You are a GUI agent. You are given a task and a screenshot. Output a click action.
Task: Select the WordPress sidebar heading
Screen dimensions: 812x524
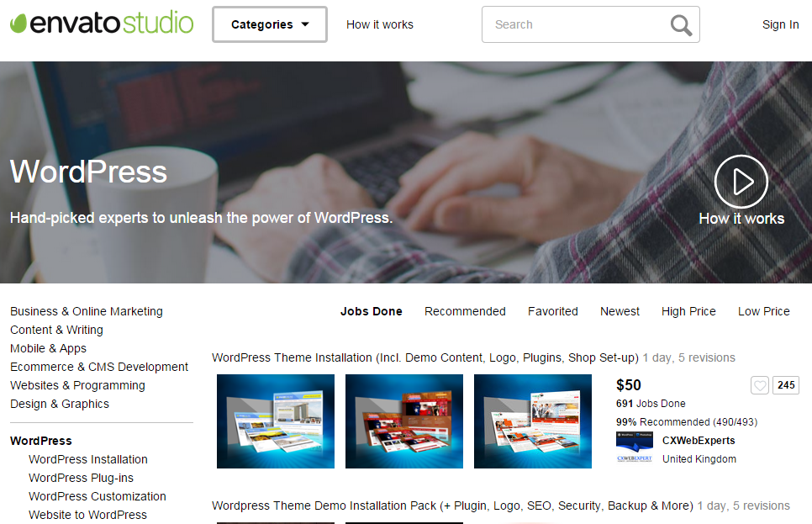(41, 441)
